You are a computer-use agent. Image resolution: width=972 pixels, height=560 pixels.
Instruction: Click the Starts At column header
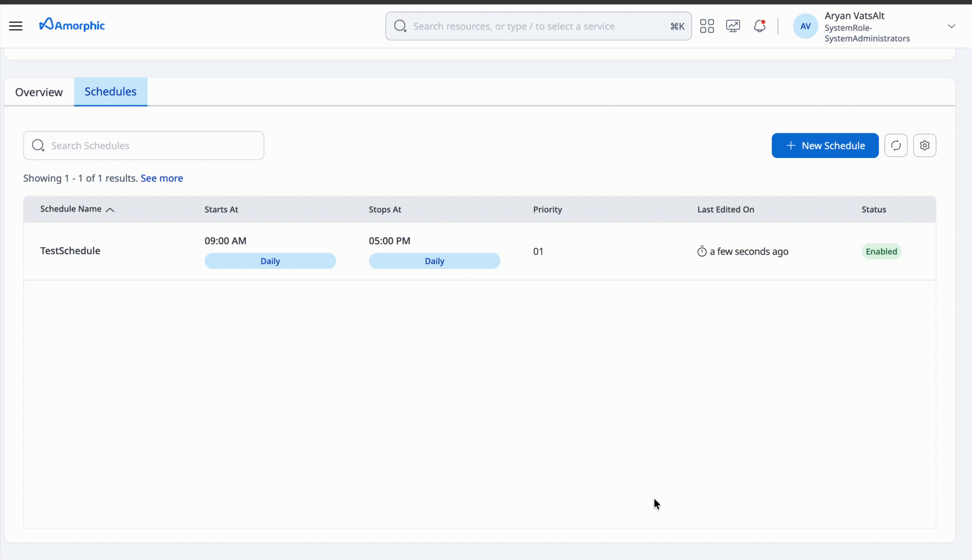click(x=221, y=209)
